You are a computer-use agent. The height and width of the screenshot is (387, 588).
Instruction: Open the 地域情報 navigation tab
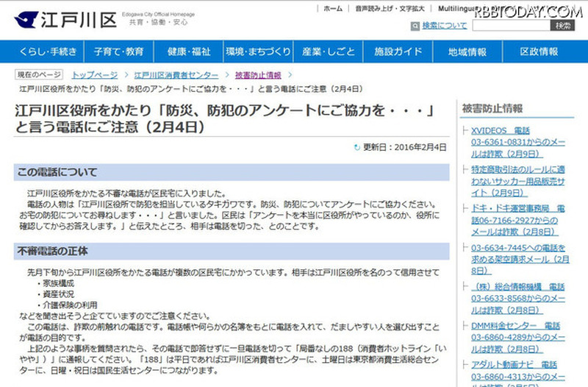468,52
